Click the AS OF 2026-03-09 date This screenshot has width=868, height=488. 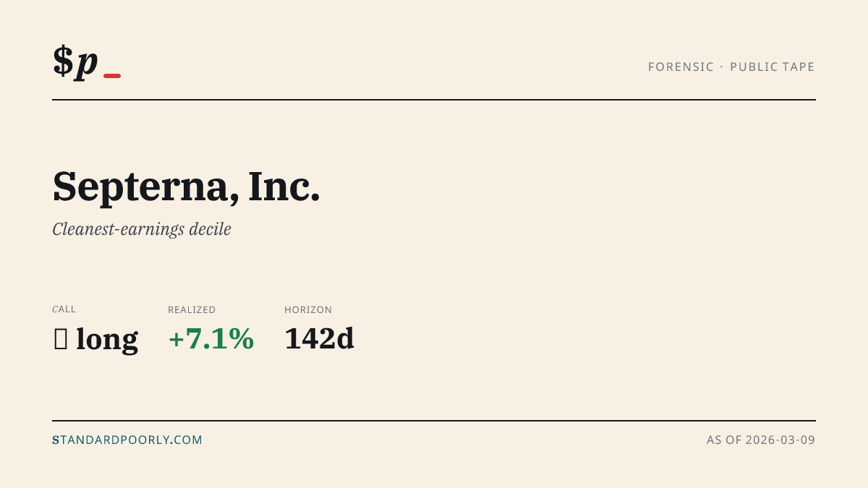761,440
